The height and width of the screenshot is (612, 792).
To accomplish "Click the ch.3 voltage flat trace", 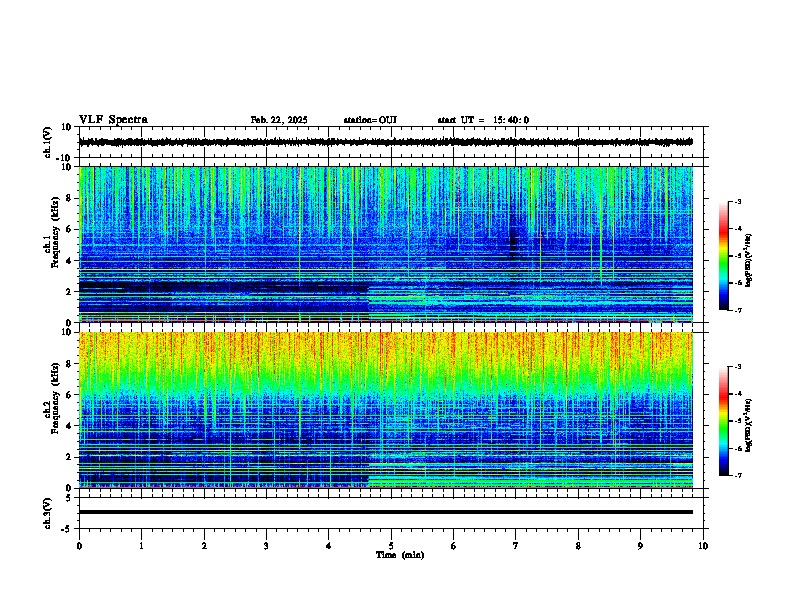I will tap(386, 512).
